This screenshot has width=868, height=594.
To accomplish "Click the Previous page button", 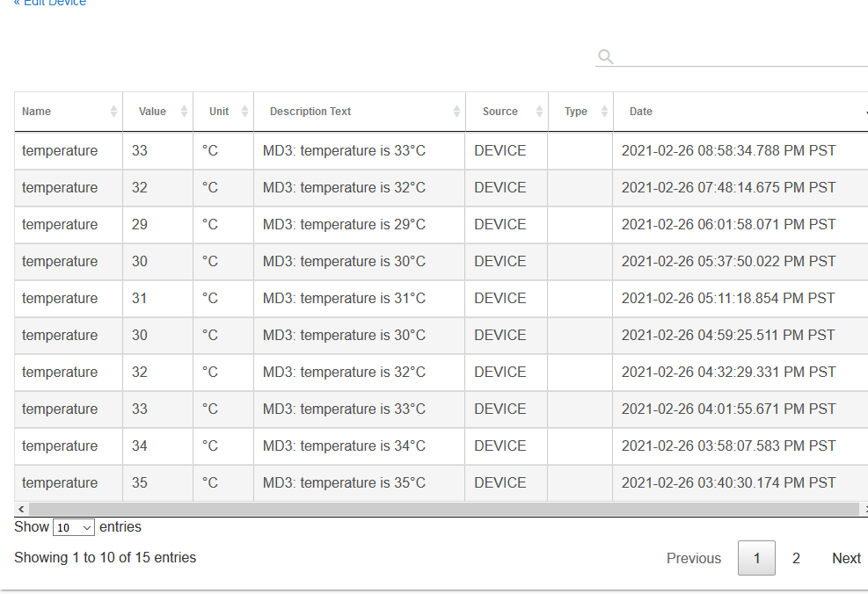I will [x=693, y=558].
